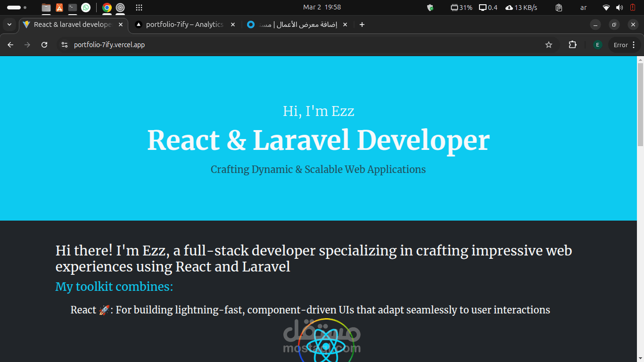Open the clipboard manager indicator
This screenshot has height=362, width=644.
[x=559, y=8]
